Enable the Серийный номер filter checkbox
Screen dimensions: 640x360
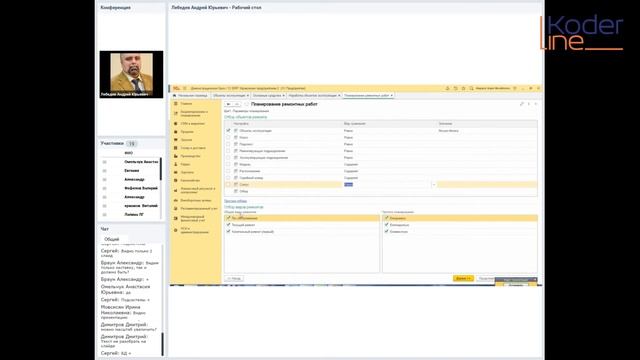(x=228, y=178)
